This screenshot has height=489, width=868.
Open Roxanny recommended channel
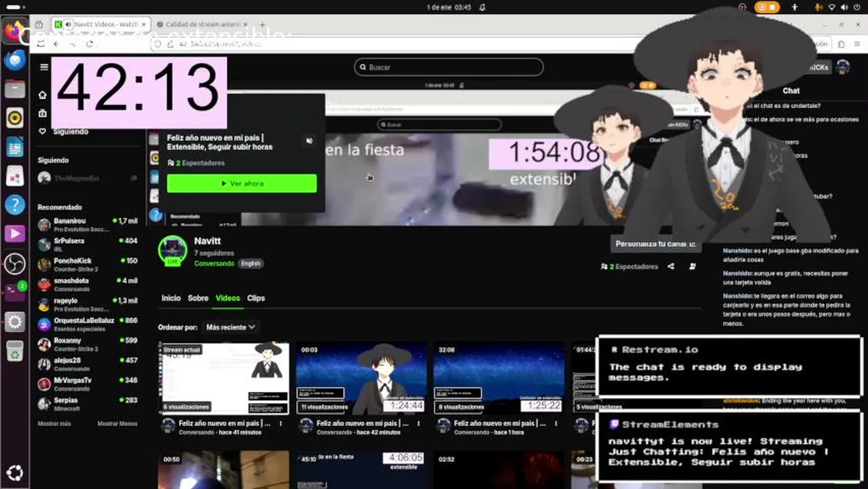click(88, 344)
